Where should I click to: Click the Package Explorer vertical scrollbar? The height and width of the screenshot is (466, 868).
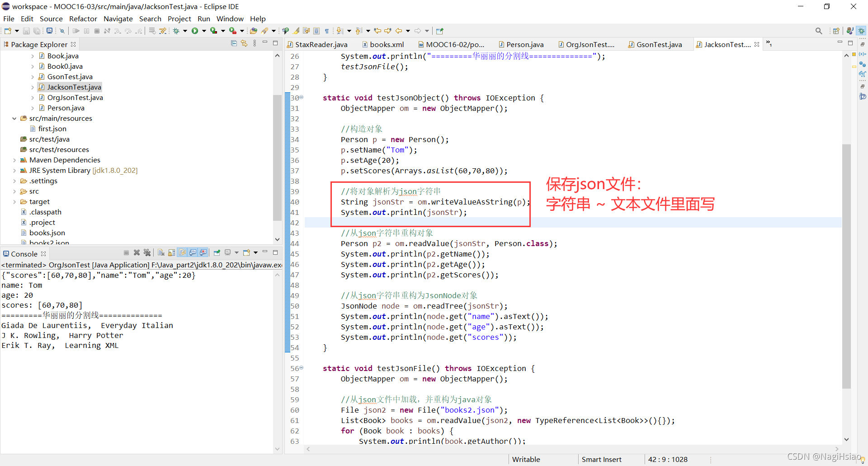point(277,157)
